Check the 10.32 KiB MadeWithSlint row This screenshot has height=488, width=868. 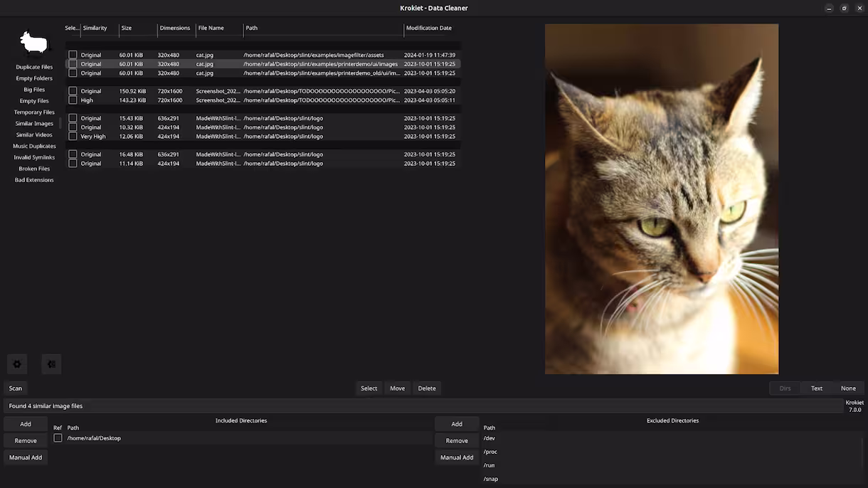[73, 127]
